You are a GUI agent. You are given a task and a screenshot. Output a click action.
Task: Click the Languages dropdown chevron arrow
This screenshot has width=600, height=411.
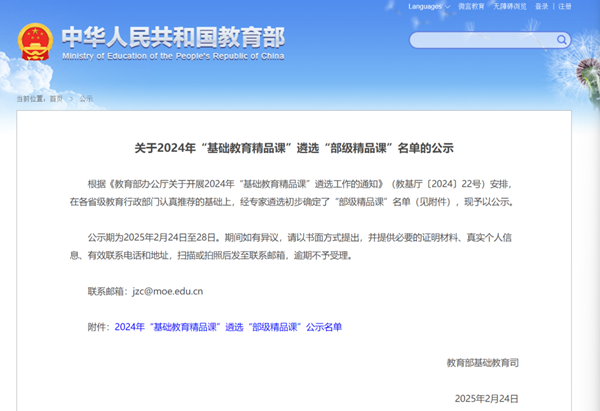[x=450, y=6]
